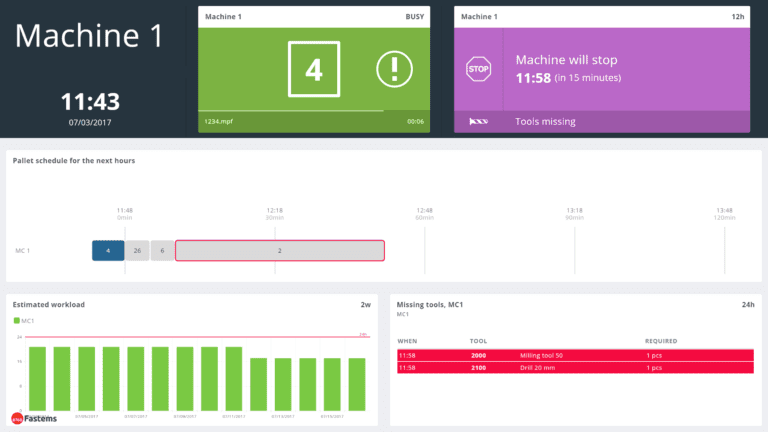Click the TOOL column header
Viewport: 768px width, 432px height.
pyautogui.click(x=479, y=341)
